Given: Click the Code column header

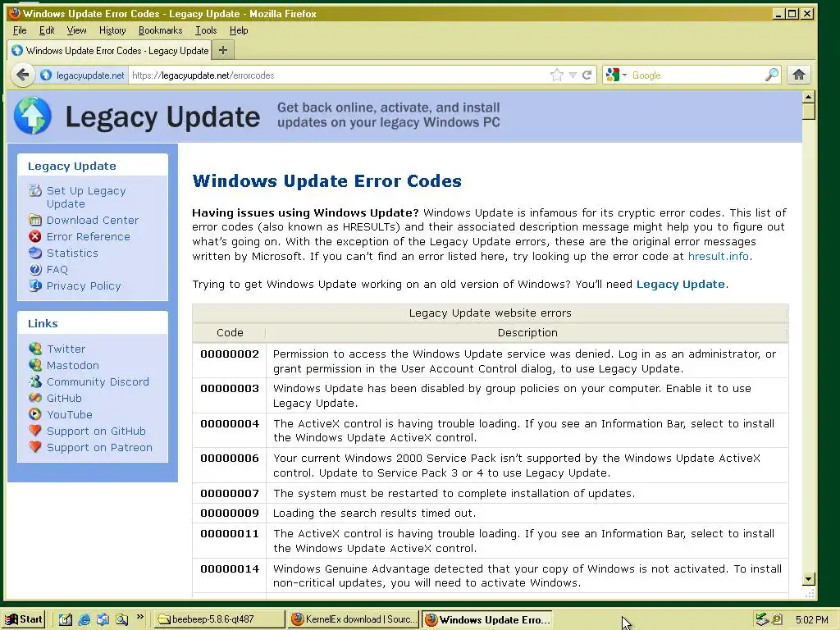Looking at the screenshot, I should point(230,333).
